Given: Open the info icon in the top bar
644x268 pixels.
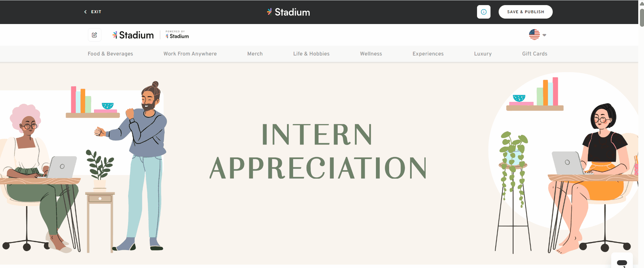Looking at the screenshot, I should coord(483,12).
